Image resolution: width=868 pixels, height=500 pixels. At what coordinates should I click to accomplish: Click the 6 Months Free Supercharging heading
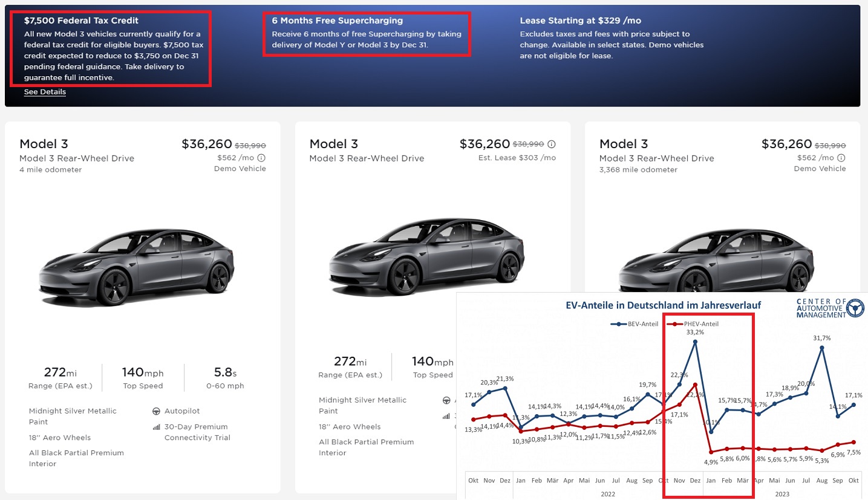tap(337, 21)
